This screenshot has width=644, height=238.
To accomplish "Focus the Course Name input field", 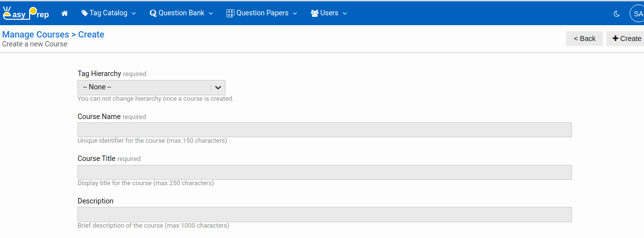I will pos(324,130).
